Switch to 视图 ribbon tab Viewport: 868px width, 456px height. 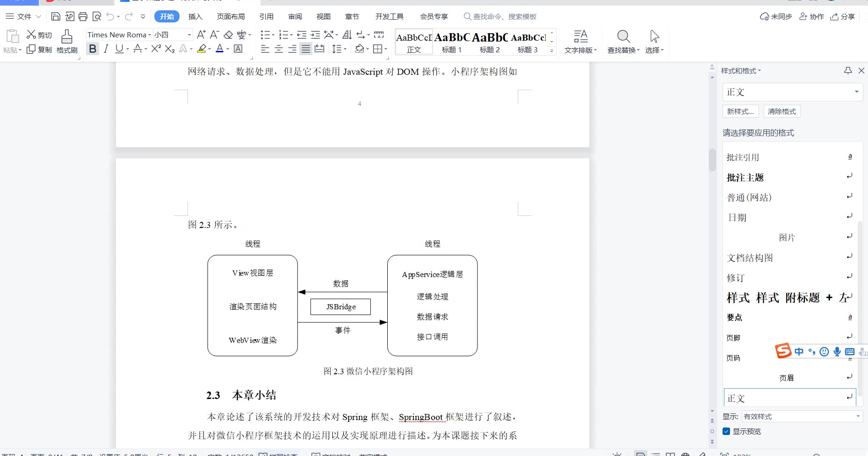point(323,17)
